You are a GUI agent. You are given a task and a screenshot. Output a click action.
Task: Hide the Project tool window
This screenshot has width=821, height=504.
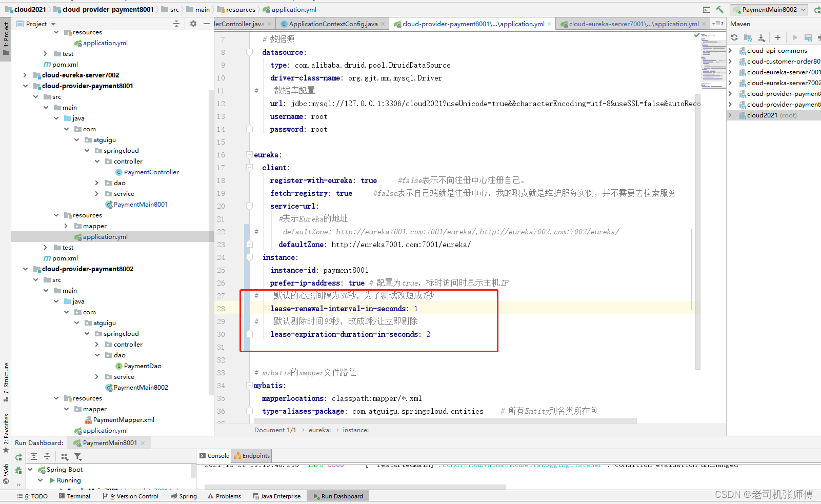206,24
